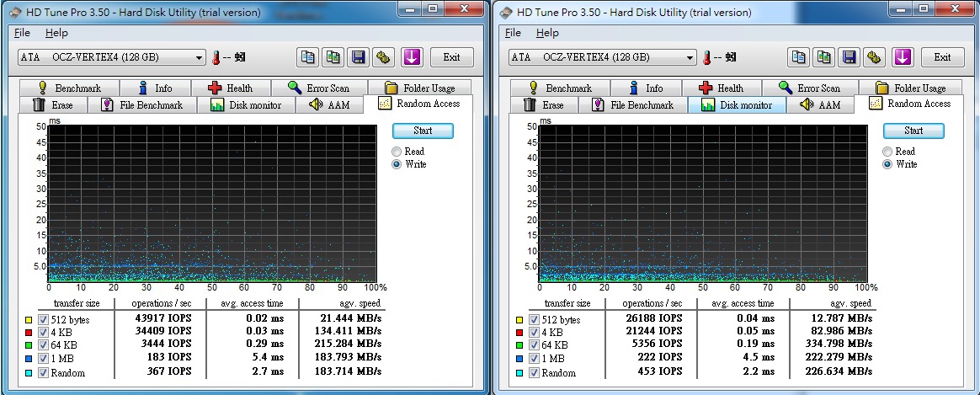Open the Benchmark tab in left window

pos(69,88)
